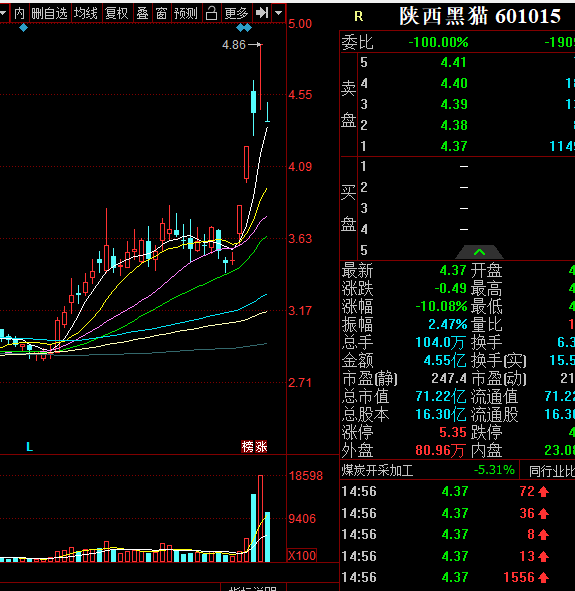Click the 18598 volume axis label

(306, 476)
